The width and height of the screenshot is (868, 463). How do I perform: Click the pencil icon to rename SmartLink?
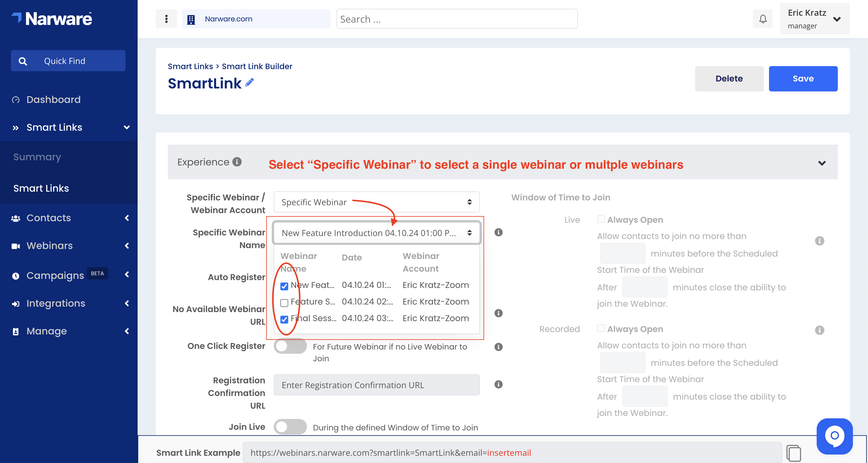click(x=249, y=83)
